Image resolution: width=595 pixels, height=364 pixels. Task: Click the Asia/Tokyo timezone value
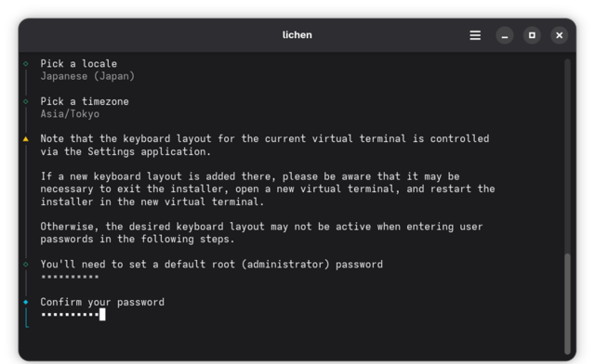tap(70, 114)
